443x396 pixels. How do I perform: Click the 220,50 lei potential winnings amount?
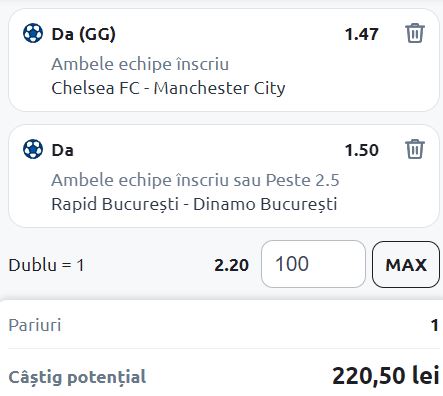(x=385, y=376)
